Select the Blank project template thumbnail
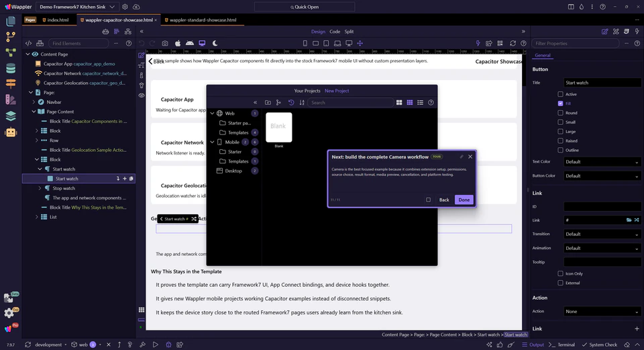The width and height of the screenshot is (644, 350). point(279,128)
